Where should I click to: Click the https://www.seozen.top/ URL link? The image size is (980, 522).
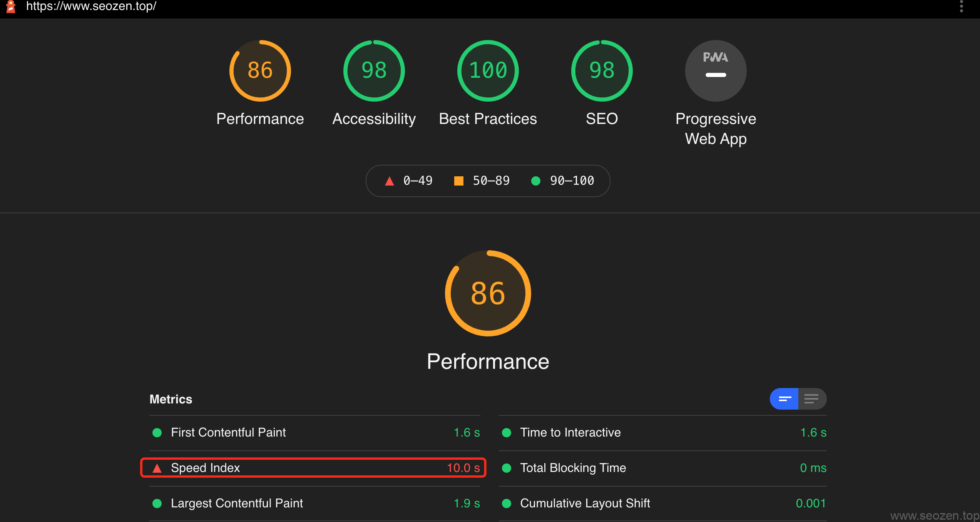(91, 6)
